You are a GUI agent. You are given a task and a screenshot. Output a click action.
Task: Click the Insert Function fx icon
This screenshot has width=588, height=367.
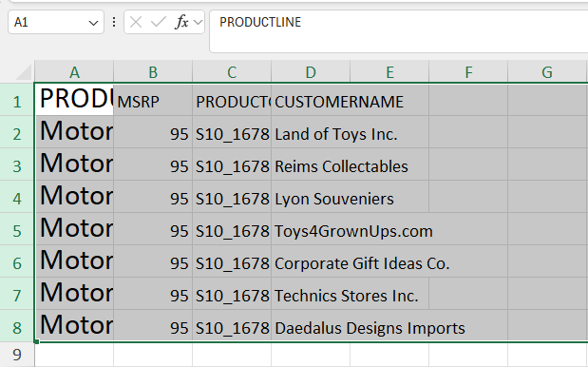coord(181,22)
